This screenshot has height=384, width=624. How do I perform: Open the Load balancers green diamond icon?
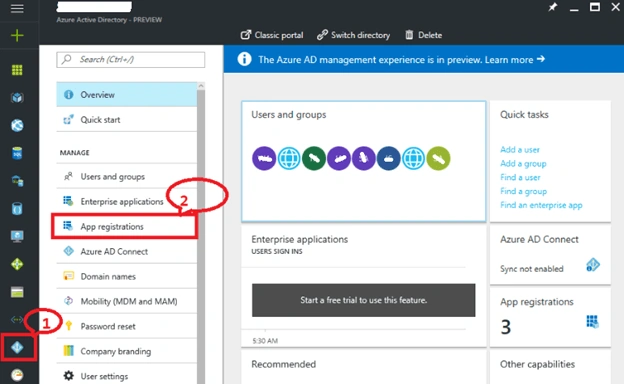coord(17,264)
